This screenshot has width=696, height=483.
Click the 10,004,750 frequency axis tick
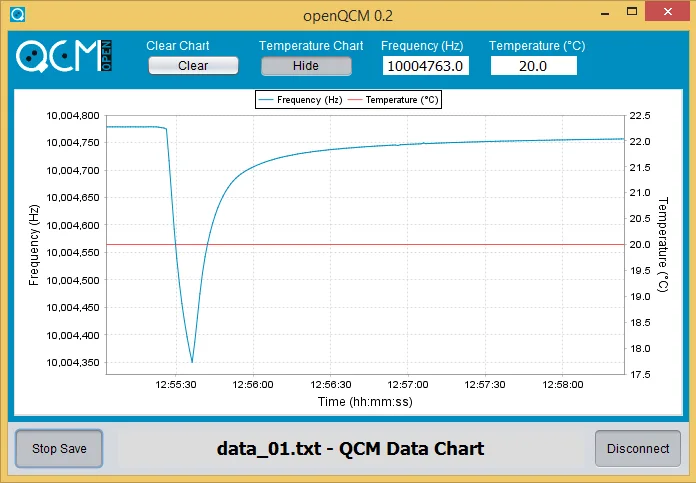73,143
